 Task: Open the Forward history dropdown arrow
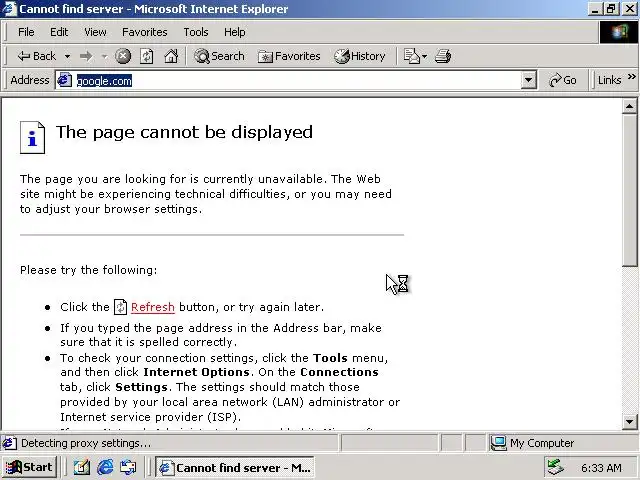click(x=104, y=56)
